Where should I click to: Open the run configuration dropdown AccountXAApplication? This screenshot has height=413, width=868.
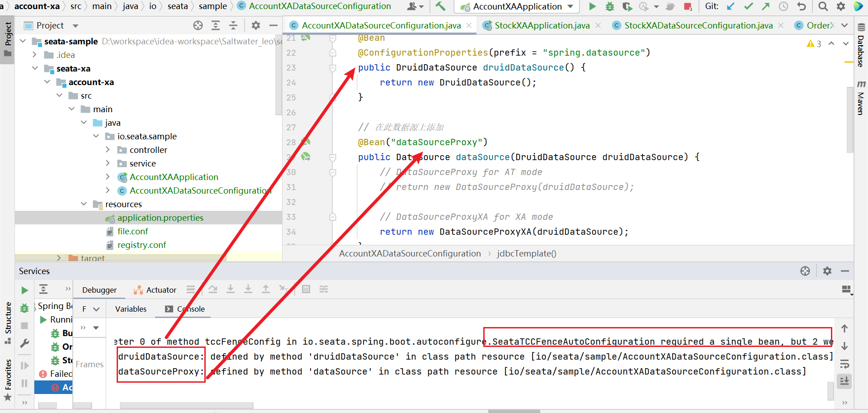517,6
